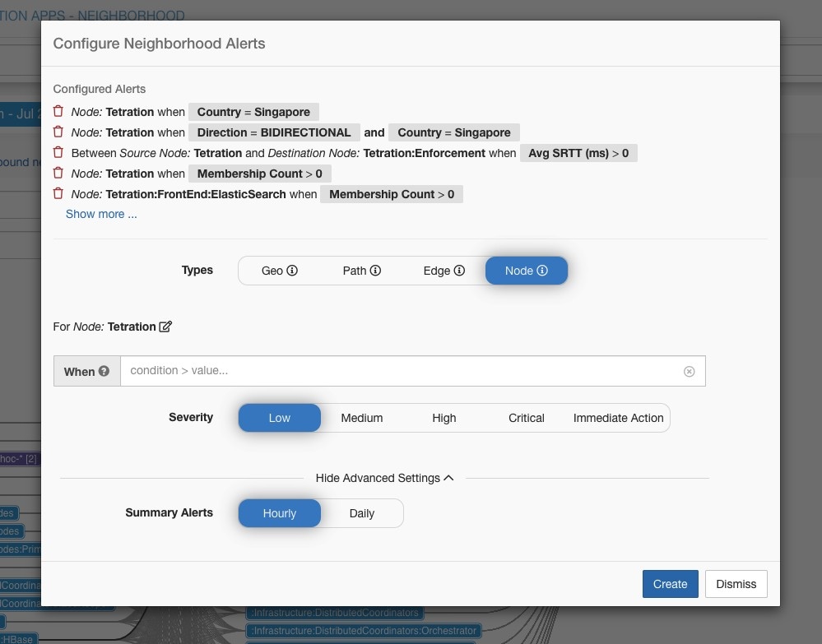
Task: Delete the Avg SRTT source-destination alert
Action: (57, 153)
